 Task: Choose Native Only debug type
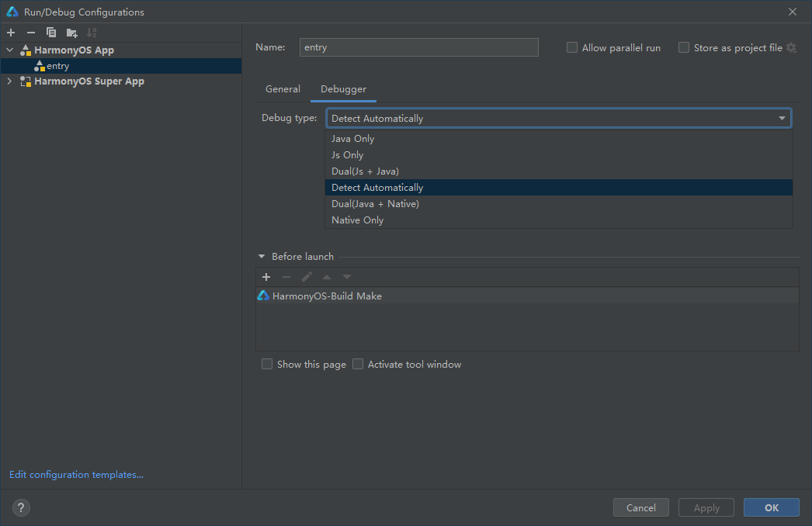click(559, 220)
